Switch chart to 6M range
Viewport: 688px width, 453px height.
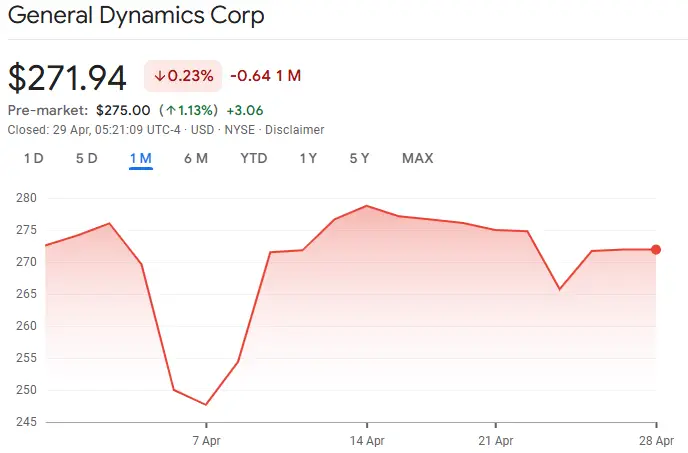196,158
